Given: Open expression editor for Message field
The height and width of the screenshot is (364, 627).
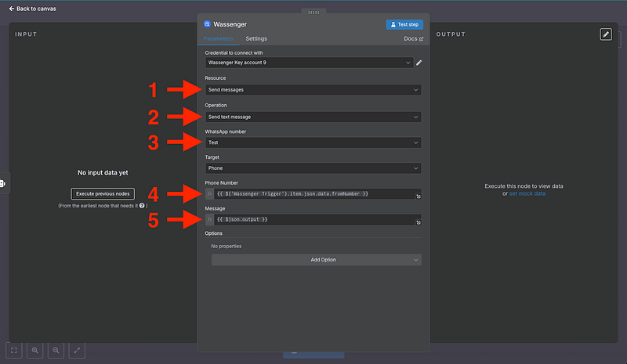Looking at the screenshot, I should click(x=418, y=223).
